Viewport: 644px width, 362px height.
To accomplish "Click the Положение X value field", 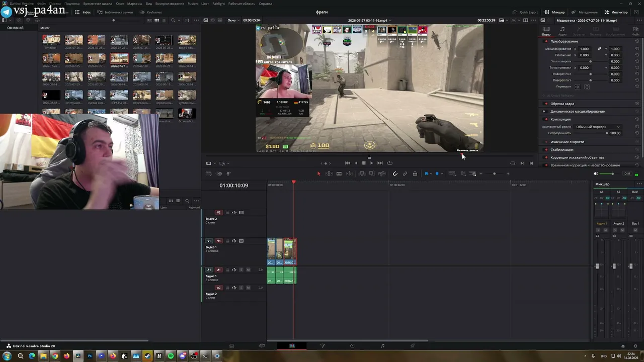I will (585, 55).
